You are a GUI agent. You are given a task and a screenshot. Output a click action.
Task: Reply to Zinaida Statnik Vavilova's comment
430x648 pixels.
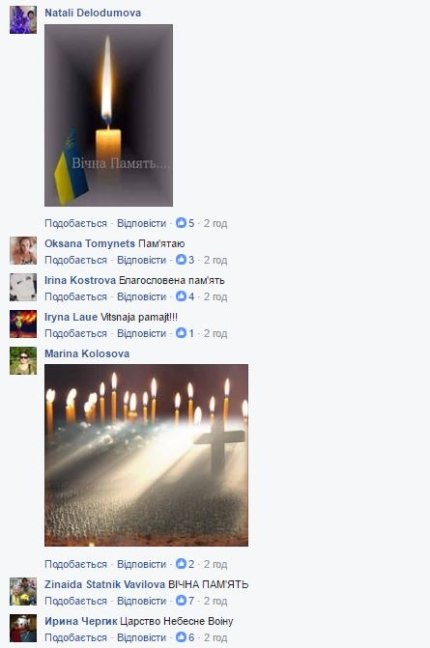click(x=141, y=601)
